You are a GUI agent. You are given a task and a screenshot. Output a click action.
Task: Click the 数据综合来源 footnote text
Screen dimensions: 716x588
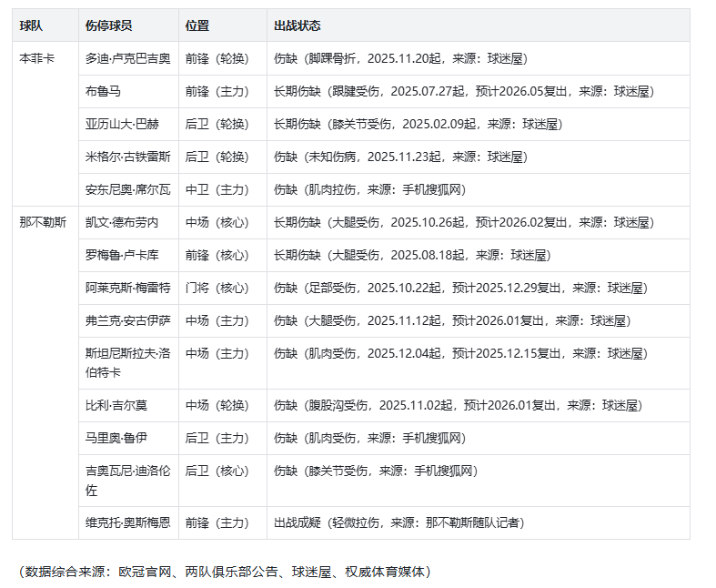pos(224,572)
